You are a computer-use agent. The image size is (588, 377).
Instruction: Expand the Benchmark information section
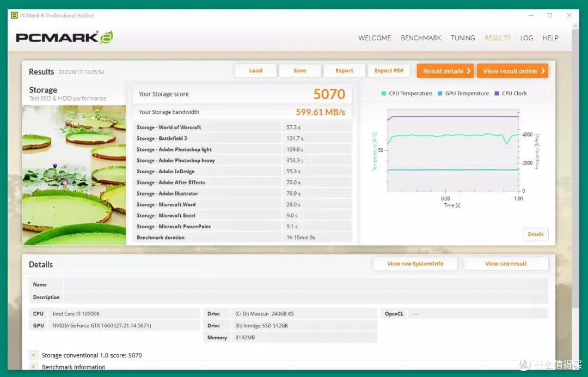[x=34, y=367]
